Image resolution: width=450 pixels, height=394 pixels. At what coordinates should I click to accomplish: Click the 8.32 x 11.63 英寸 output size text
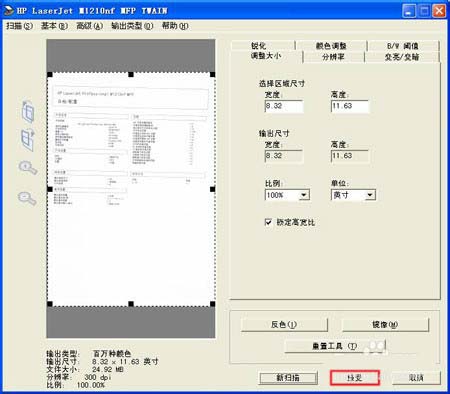(x=125, y=361)
